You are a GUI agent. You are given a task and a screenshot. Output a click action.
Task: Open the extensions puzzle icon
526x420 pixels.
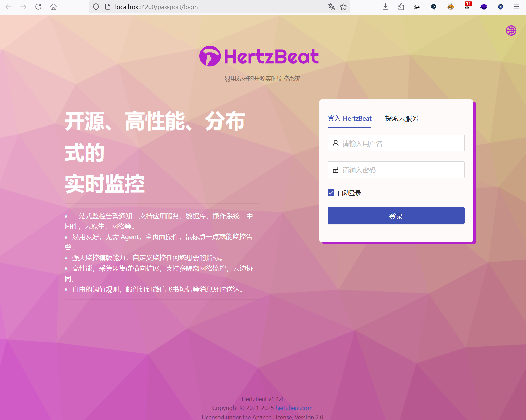click(401, 7)
